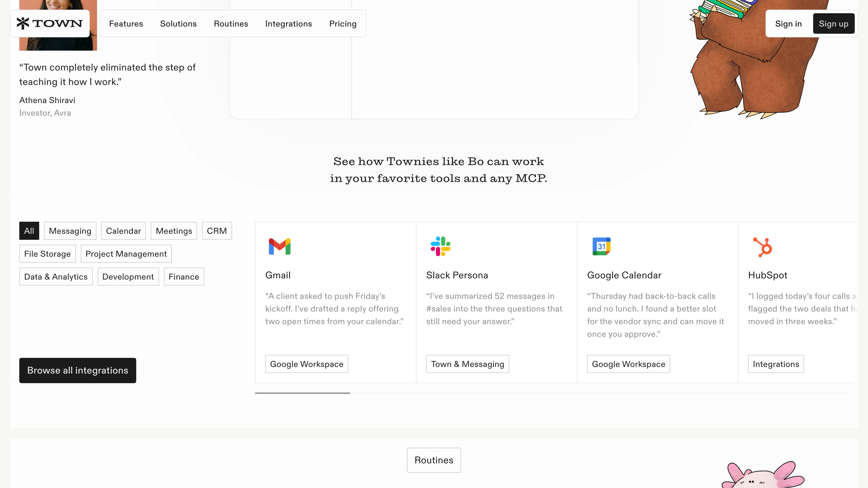Select the All filter

pyautogui.click(x=29, y=231)
